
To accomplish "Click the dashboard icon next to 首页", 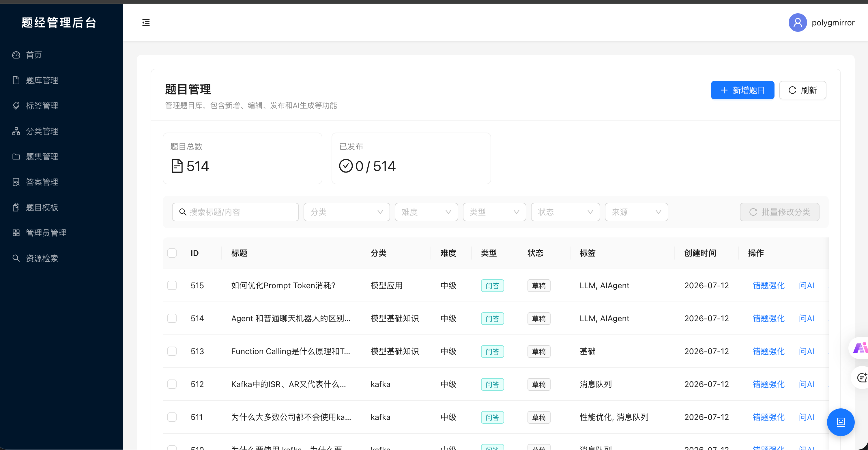I will pyautogui.click(x=16, y=55).
